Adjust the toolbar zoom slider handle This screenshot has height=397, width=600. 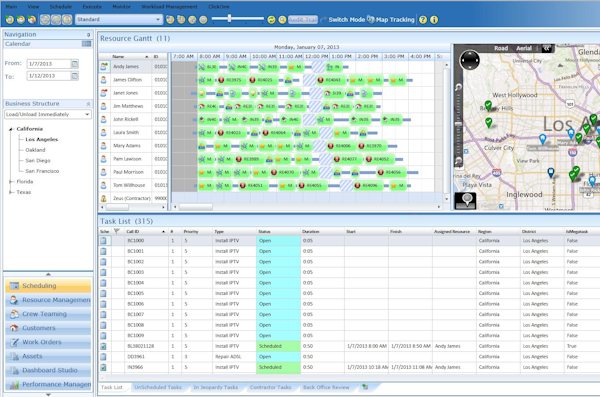click(x=230, y=18)
